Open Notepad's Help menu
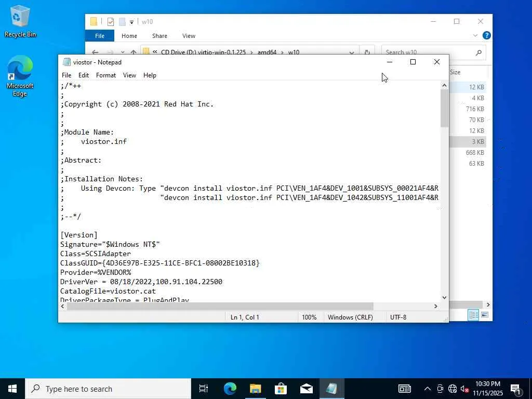The width and height of the screenshot is (532, 399). (x=150, y=75)
